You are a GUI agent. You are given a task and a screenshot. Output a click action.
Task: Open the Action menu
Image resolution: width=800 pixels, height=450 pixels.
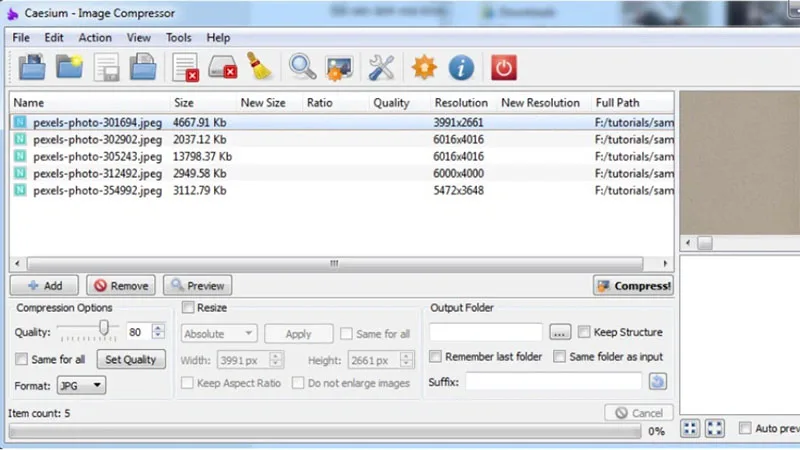(x=95, y=38)
